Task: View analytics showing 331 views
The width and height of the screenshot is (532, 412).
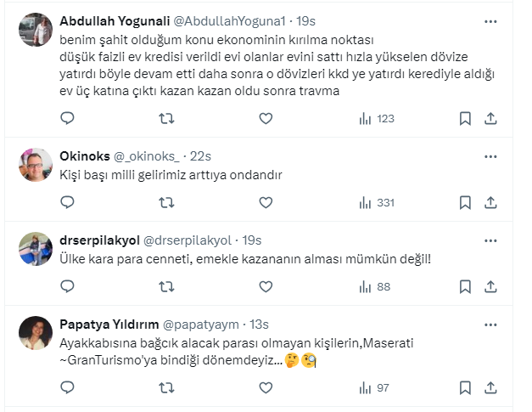Action: coord(374,202)
